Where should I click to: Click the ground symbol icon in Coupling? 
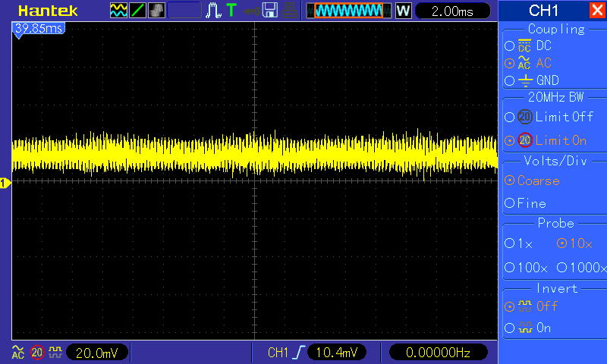[x=525, y=80]
